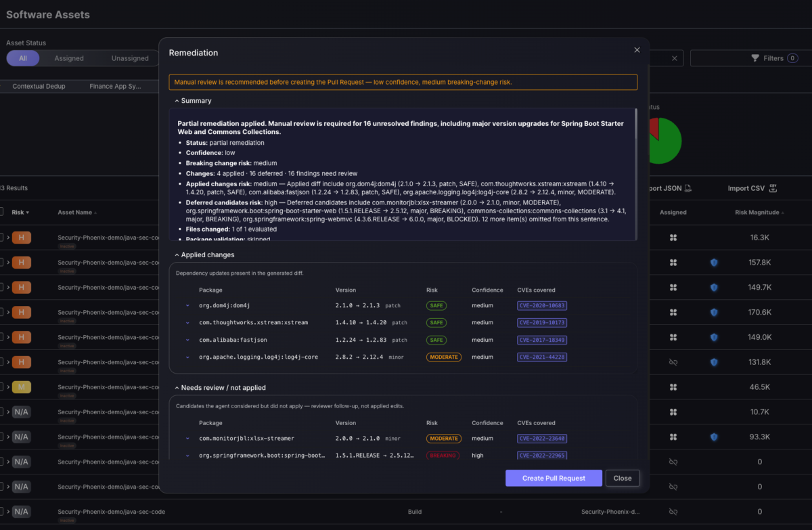Sort by the Risk Magnitude column header
The height and width of the screenshot is (530, 812).
(x=760, y=212)
